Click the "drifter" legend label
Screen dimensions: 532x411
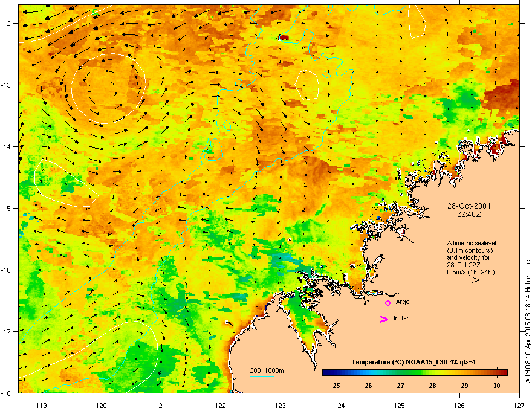pyautogui.click(x=400, y=318)
